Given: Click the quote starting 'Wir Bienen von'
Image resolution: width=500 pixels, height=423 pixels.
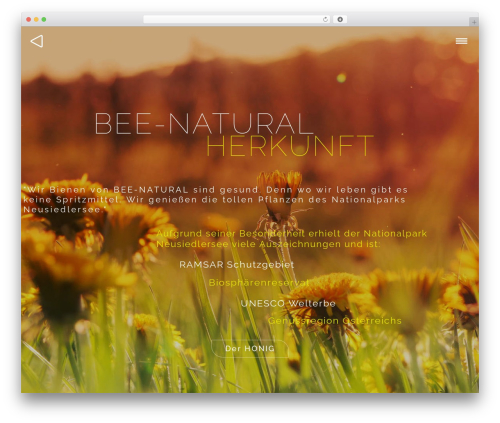Looking at the screenshot, I should pyautogui.click(x=215, y=200).
